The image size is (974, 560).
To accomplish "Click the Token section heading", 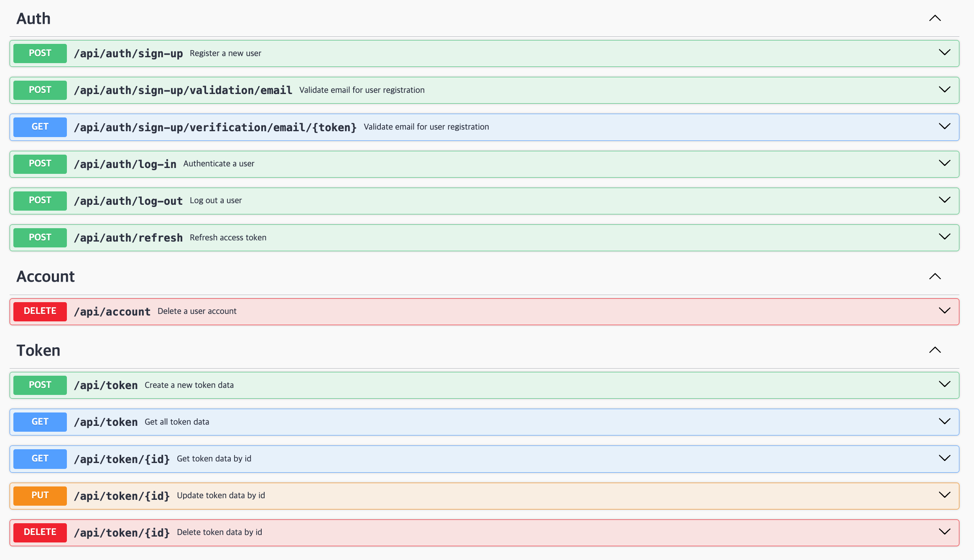I will click(x=38, y=350).
